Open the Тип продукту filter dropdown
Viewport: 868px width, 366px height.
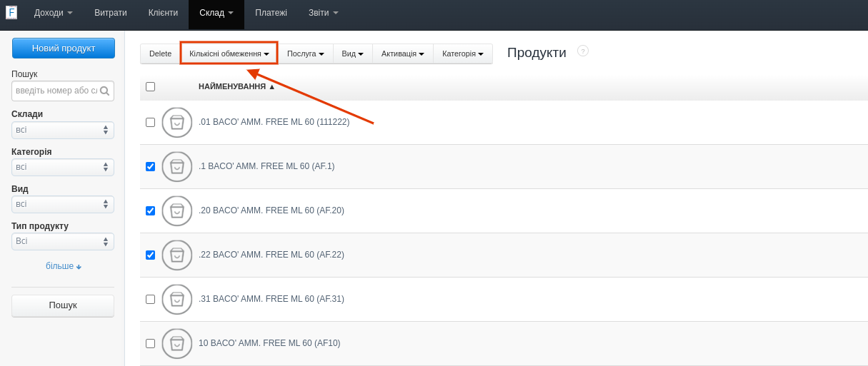(63, 242)
